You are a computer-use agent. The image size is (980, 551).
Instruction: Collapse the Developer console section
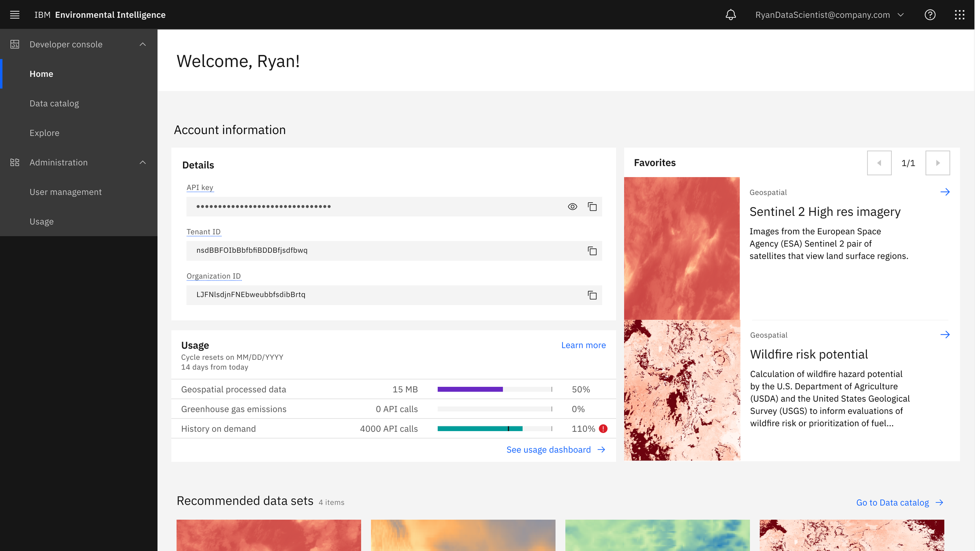coord(143,44)
